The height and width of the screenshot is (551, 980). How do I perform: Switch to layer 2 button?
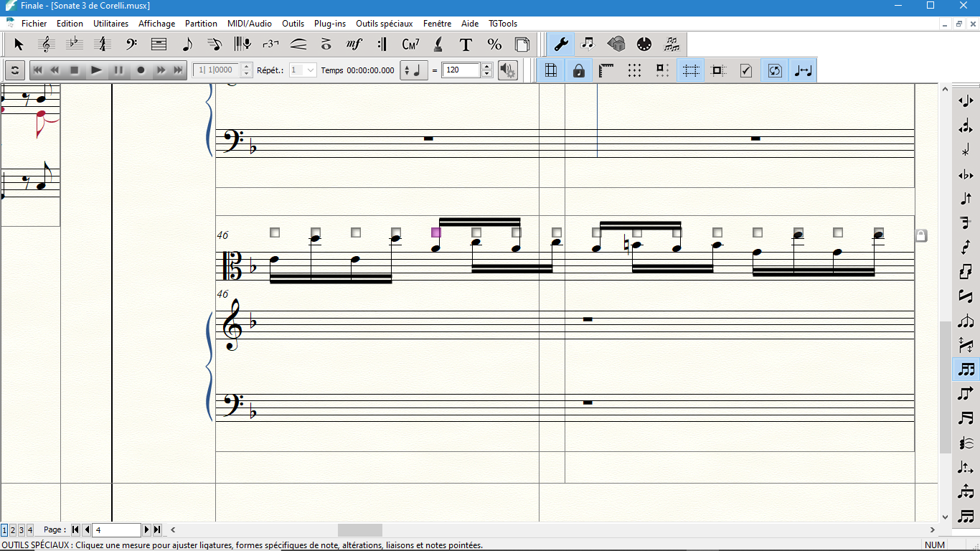(12, 530)
